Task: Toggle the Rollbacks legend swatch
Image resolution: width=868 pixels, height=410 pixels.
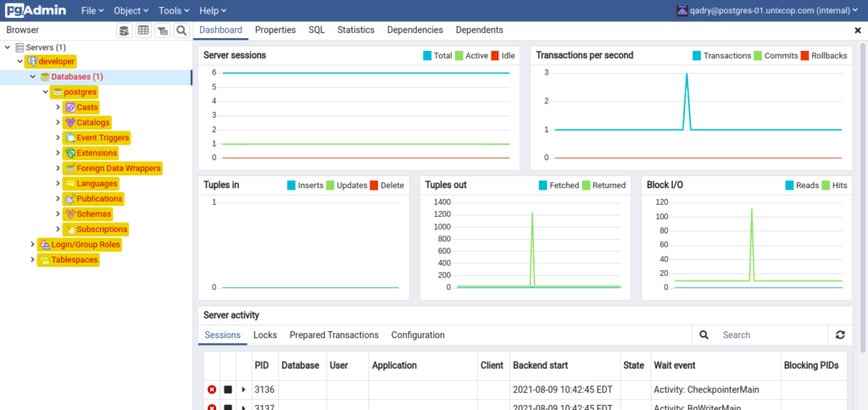Action: 805,55
